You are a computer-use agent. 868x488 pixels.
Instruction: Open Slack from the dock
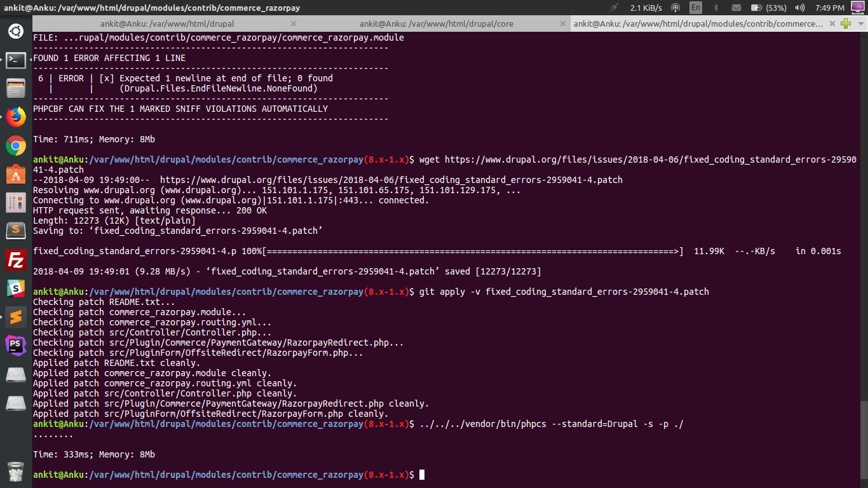click(16, 288)
